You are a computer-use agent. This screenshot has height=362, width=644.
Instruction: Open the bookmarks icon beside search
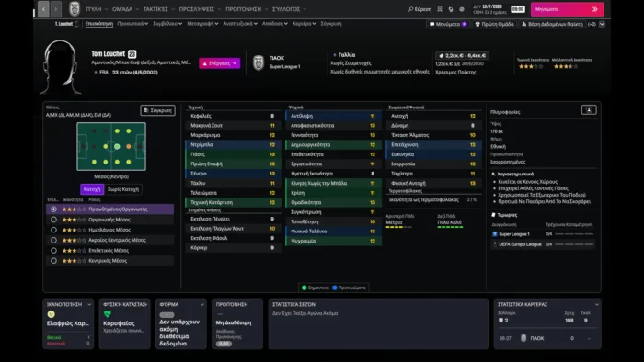tap(440, 9)
